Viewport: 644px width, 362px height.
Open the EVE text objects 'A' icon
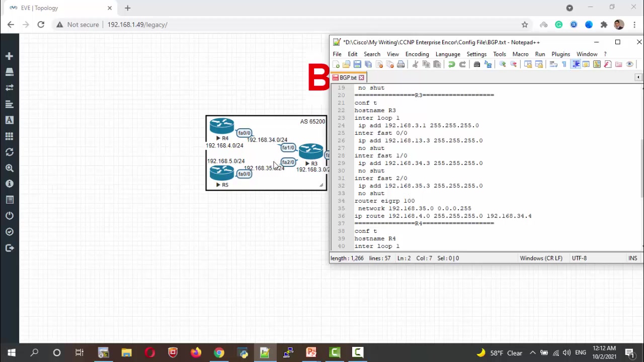pos(9,120)
